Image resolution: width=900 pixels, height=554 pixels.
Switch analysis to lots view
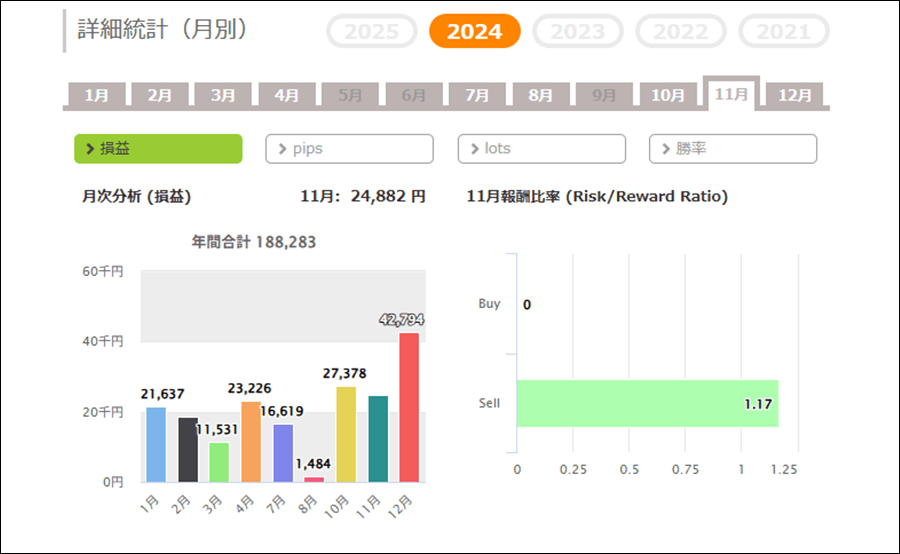(541, 149)
